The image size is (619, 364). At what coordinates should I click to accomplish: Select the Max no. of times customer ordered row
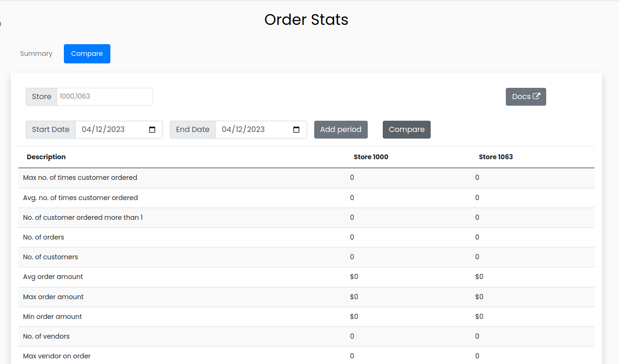click(80, 178)
